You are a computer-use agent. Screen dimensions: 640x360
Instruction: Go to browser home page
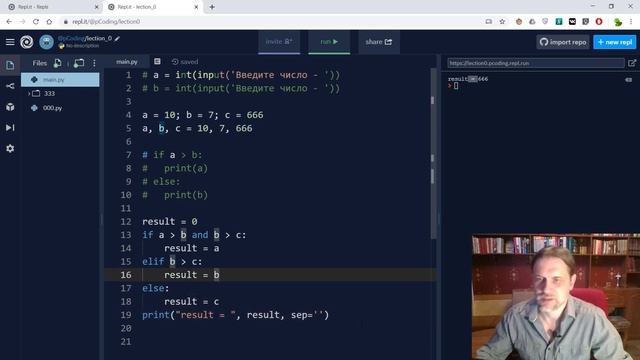click(x=49, y=22)
